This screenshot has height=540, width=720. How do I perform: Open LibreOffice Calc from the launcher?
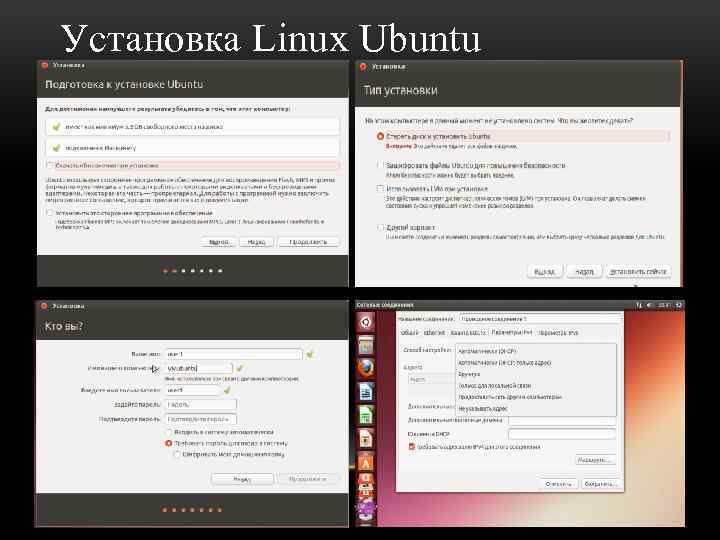click(366, 416)
